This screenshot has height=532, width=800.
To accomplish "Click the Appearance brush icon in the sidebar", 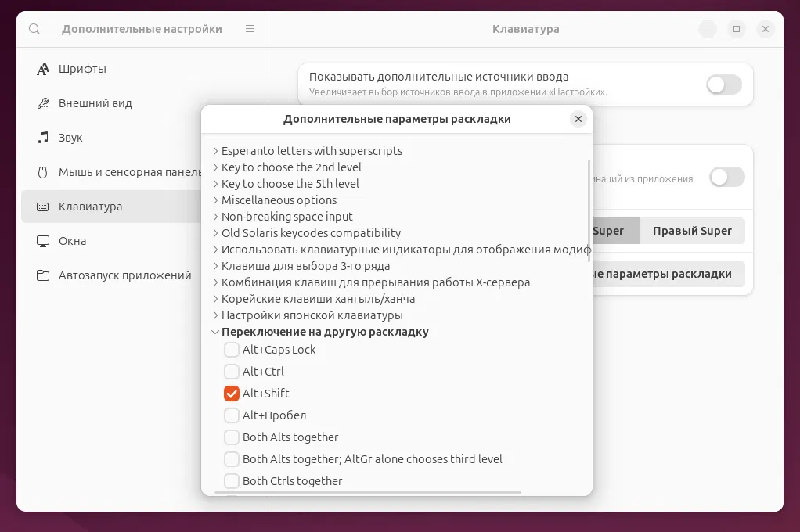I will coord(43,103).
